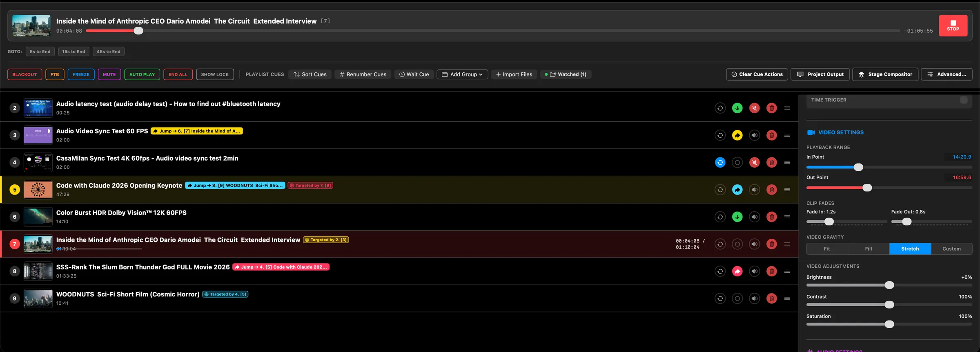Viewport: 980px width, 352px height.
Task: Click blue jump action icon on Code with Claude cue
Action: coord(737,190)
